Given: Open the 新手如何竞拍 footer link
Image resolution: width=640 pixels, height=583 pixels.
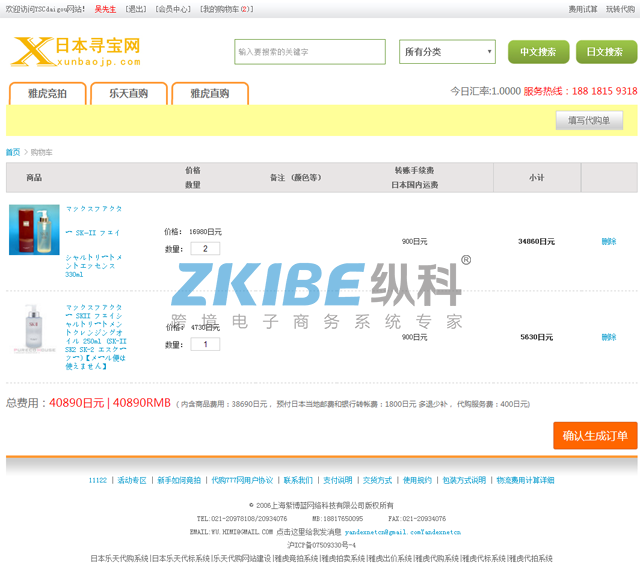Looking at the screenshot, I should [179, 480].
